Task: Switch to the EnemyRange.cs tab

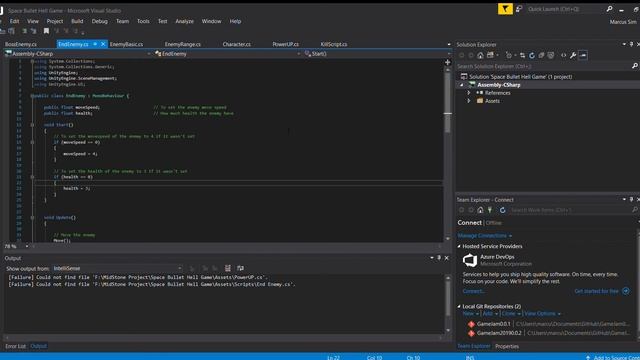Action: pos(183,44)
